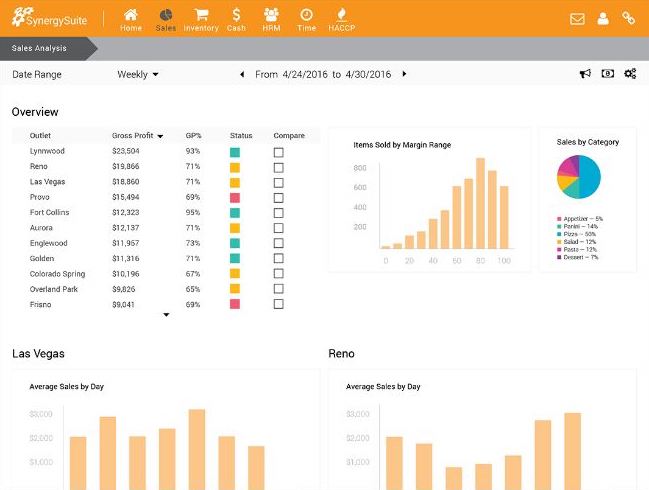The height and width of the screenshot is (490, 649).
Task: Click the Cash dollar icon
Action: click(236, 18)
